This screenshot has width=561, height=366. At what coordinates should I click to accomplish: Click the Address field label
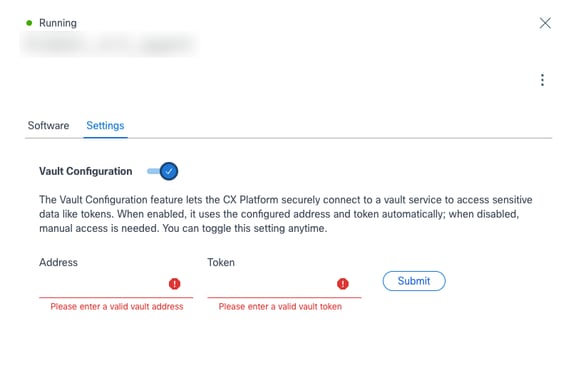[58, 262]
